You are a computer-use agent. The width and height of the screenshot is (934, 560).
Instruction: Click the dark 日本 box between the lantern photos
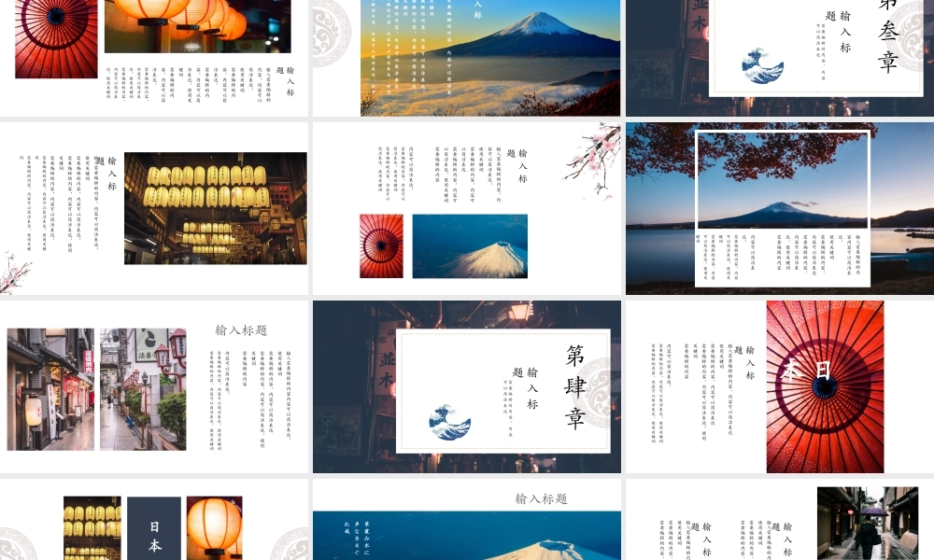(x=154, y=527)
